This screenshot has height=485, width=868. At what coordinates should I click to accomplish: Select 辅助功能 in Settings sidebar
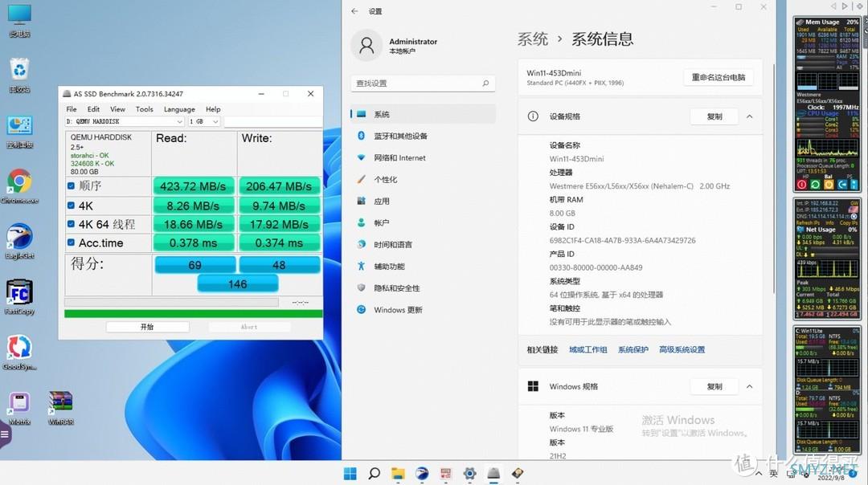click(424, 267)
